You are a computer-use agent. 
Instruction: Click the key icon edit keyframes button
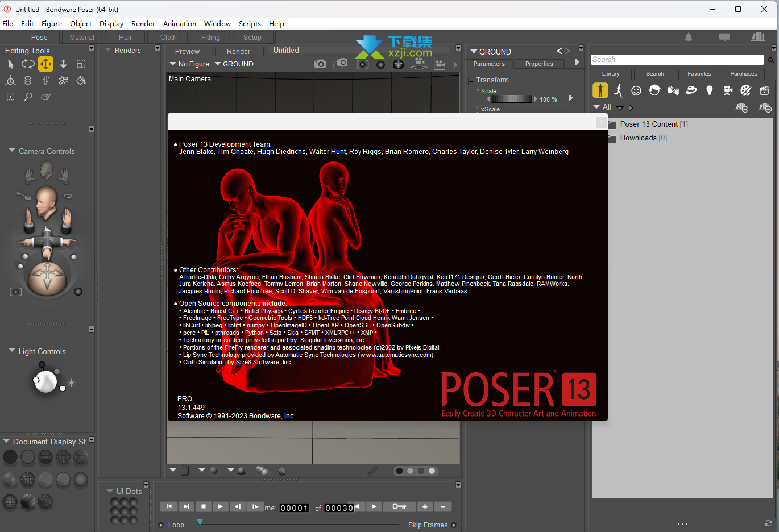(399, 506)
